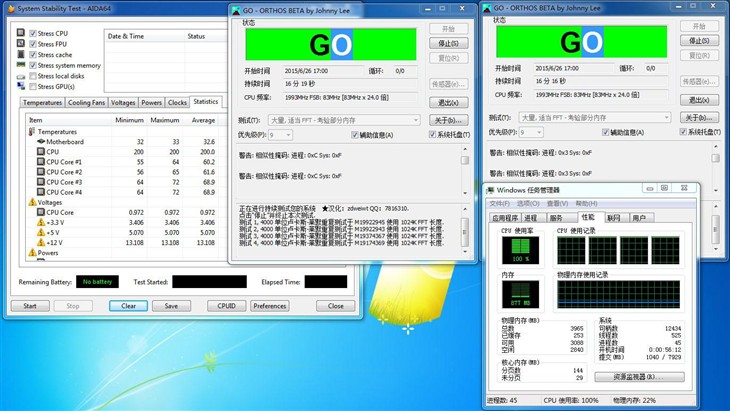This screenshot has height=411, width=730.
Task: Click the Stress CPU chip icon
Action: tap(21, 33)
